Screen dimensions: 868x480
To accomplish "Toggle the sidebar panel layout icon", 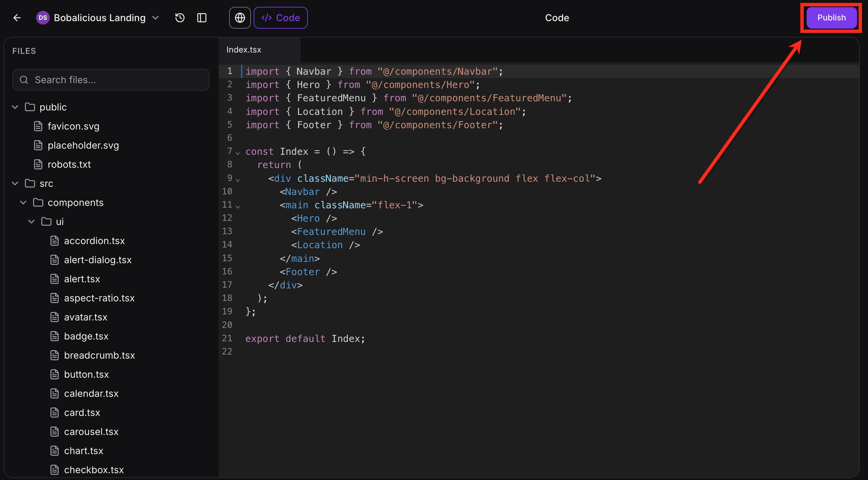I will 202,18.
